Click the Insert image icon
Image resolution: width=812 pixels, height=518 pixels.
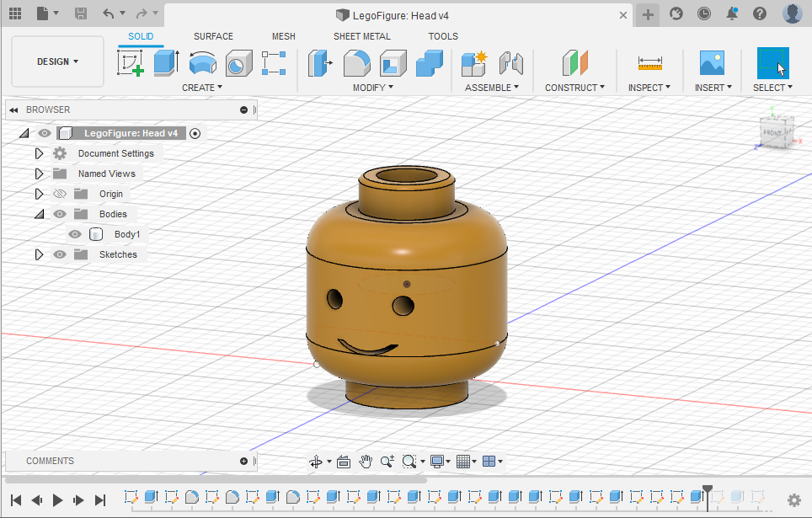(x=712, y=63)
